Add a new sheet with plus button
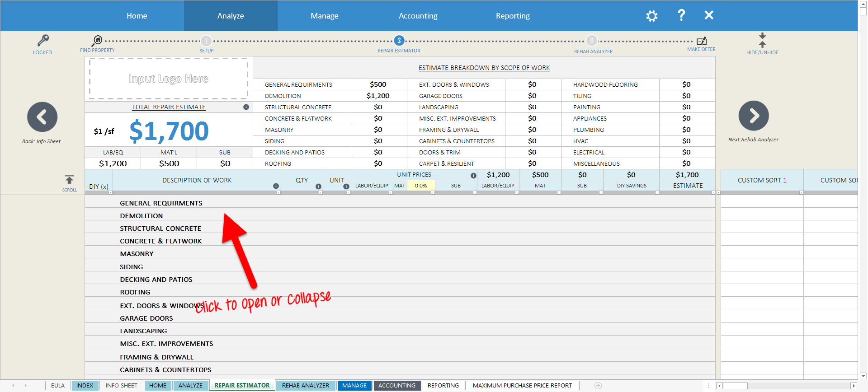 point(598,385)
